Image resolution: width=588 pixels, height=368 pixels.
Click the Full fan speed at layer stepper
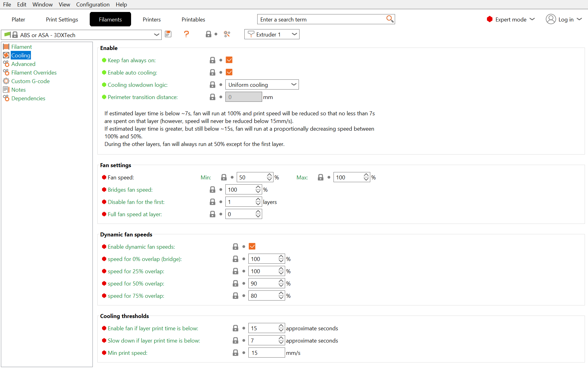[258, 214]
